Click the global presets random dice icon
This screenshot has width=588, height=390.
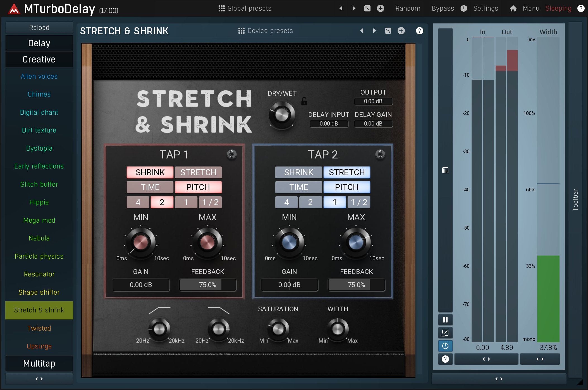click(367, 8)
